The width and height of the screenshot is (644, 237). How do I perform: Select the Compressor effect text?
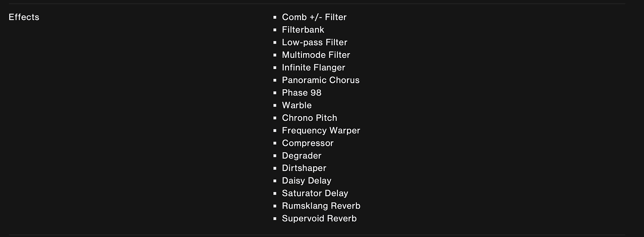[x=308, y=143]
